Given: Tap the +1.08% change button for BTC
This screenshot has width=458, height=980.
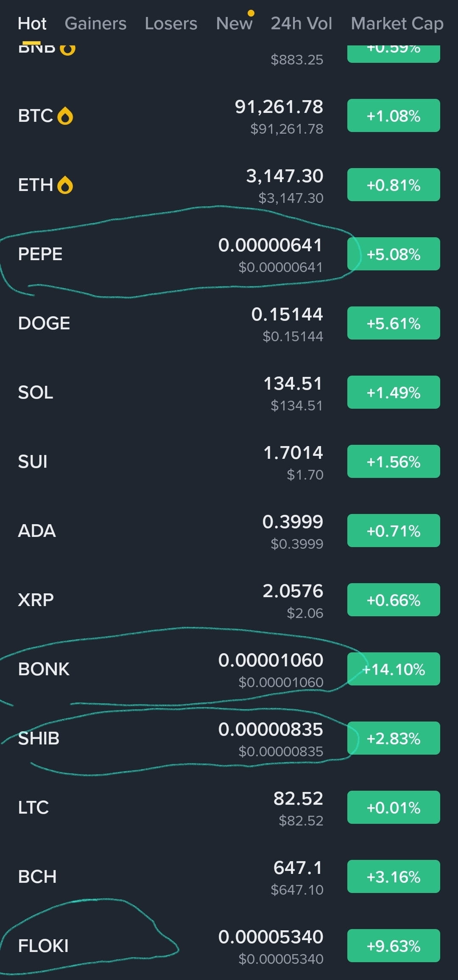Looking at the screenshot, I should pyautogui.click(x=394, y=116).
